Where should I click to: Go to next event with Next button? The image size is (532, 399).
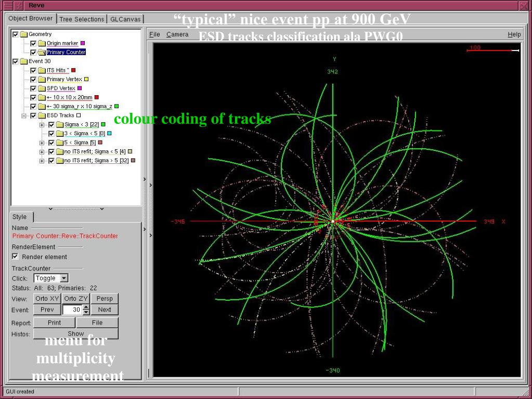105,310
